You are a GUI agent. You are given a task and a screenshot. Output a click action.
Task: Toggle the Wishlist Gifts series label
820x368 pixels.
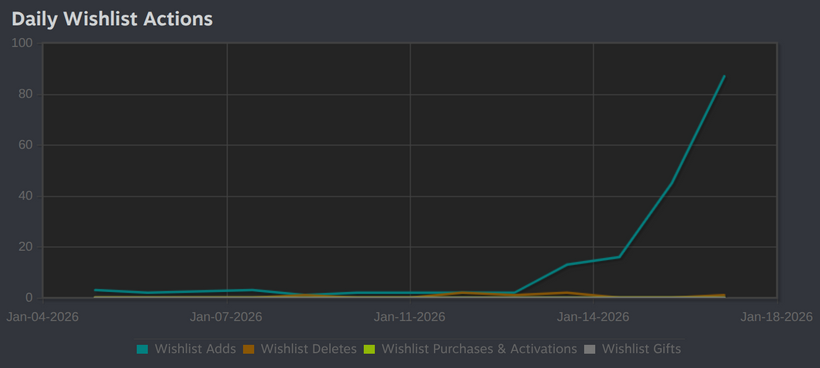[x=642, y=349]
